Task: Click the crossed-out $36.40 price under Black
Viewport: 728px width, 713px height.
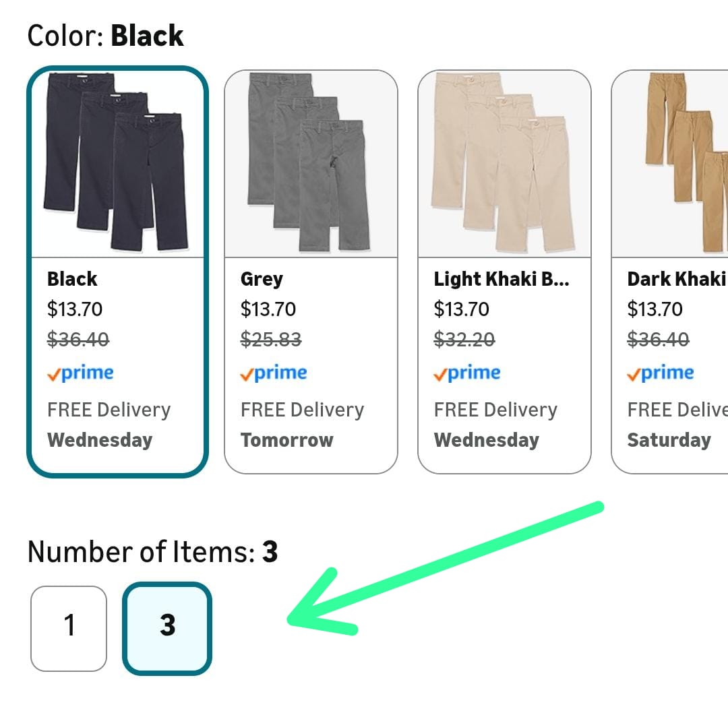Action: [x=78, y=340]
